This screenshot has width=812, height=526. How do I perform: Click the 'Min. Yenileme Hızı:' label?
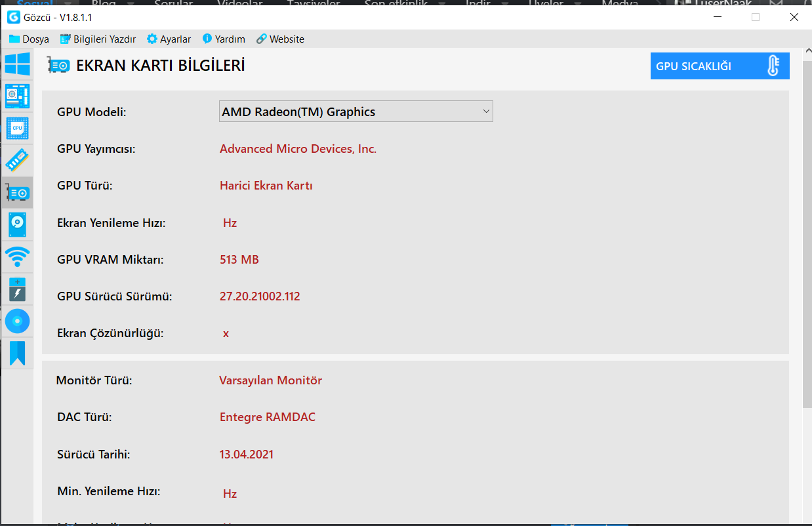point(108,491)
